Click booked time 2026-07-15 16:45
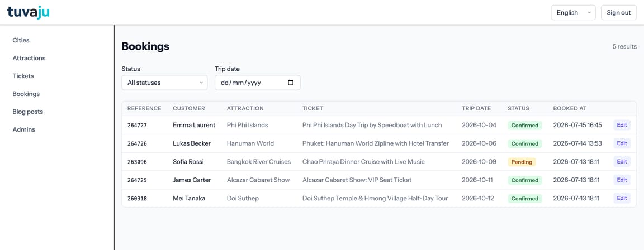 pyautogui.click(x=577, y=125)
